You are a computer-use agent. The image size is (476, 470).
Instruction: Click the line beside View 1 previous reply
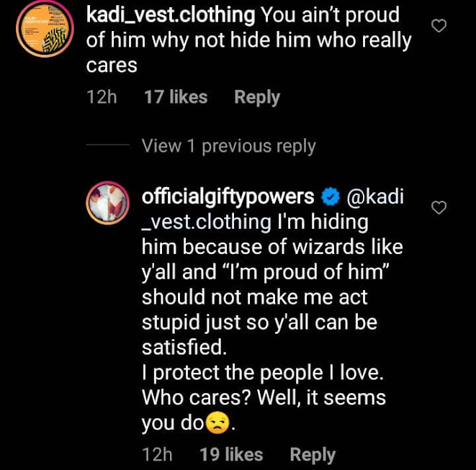[x=108, y=145]
